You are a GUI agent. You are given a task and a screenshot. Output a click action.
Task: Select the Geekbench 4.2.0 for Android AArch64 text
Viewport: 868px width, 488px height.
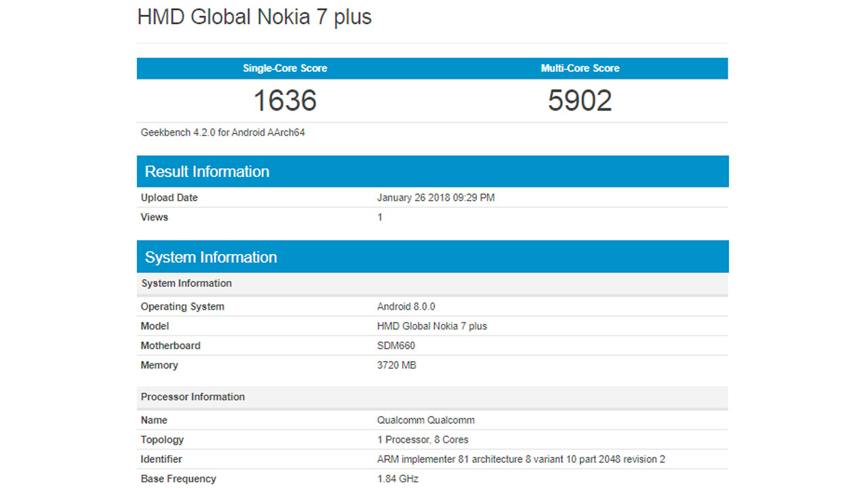point(222,133)
